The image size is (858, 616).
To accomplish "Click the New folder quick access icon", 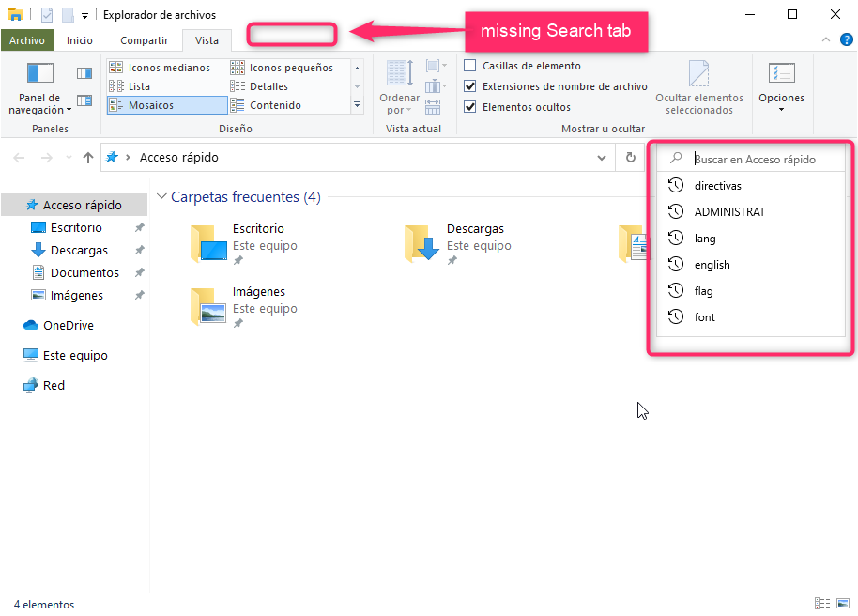I will [68, 15].
